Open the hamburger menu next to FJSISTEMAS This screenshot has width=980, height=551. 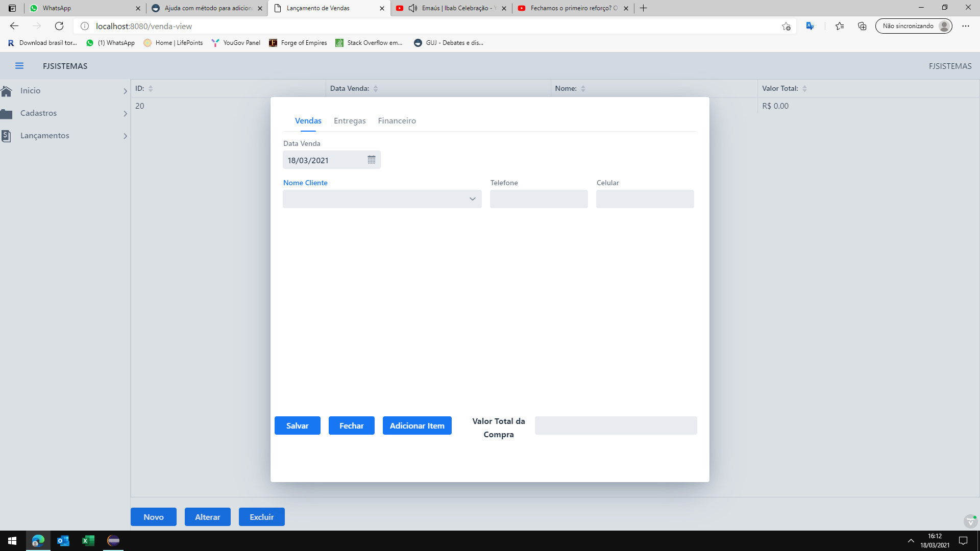19,66
